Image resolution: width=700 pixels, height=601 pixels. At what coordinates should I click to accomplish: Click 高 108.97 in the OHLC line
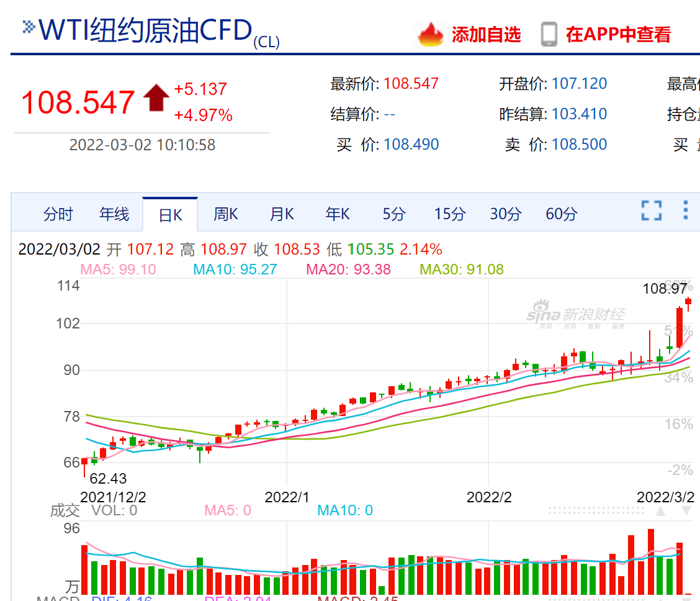(x=213, y=249)
